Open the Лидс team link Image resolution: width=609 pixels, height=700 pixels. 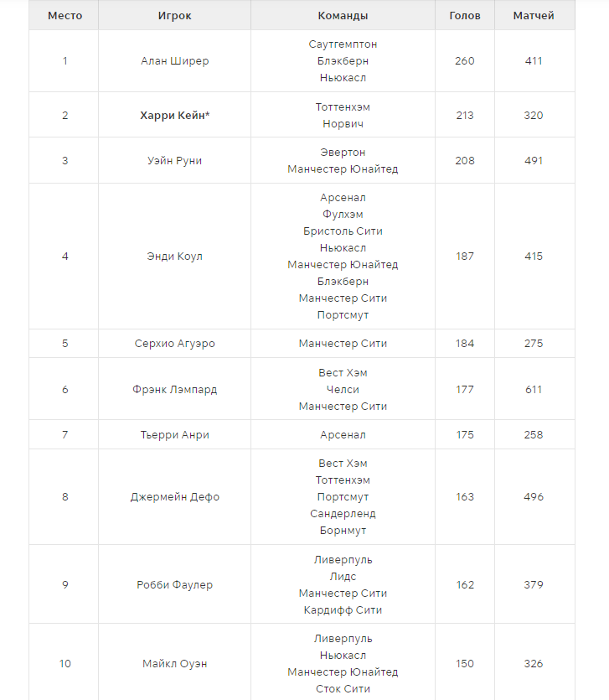(x=343, y=577)
